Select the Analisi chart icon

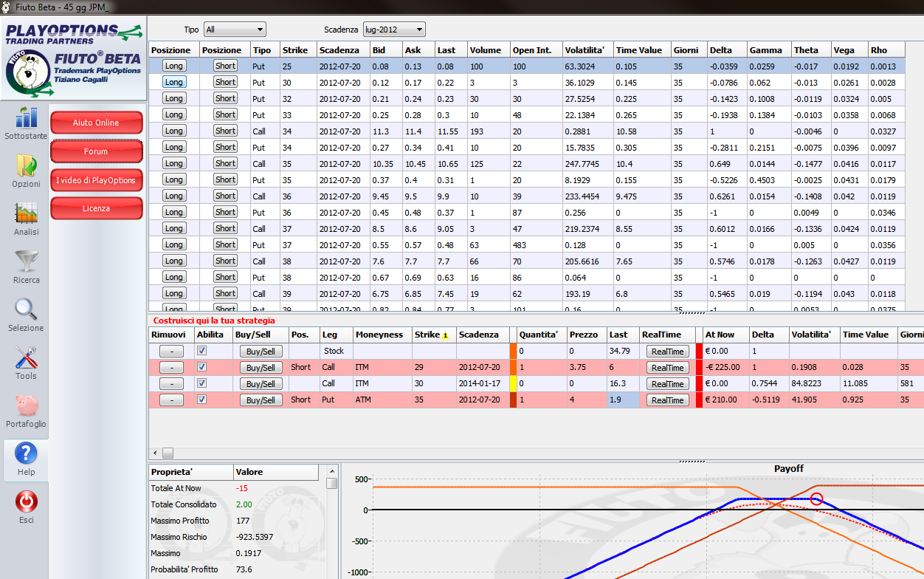pos(26,213)
